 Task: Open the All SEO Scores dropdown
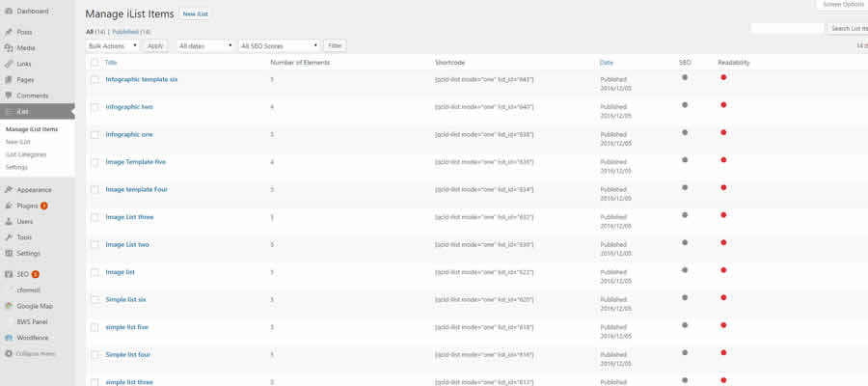[280, 45]
